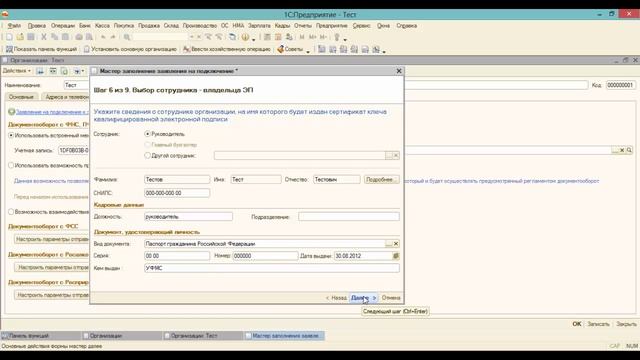The image size is (640, 360).
Task: Click the Показать панель функций toolbar item
Action: (41, 49)
